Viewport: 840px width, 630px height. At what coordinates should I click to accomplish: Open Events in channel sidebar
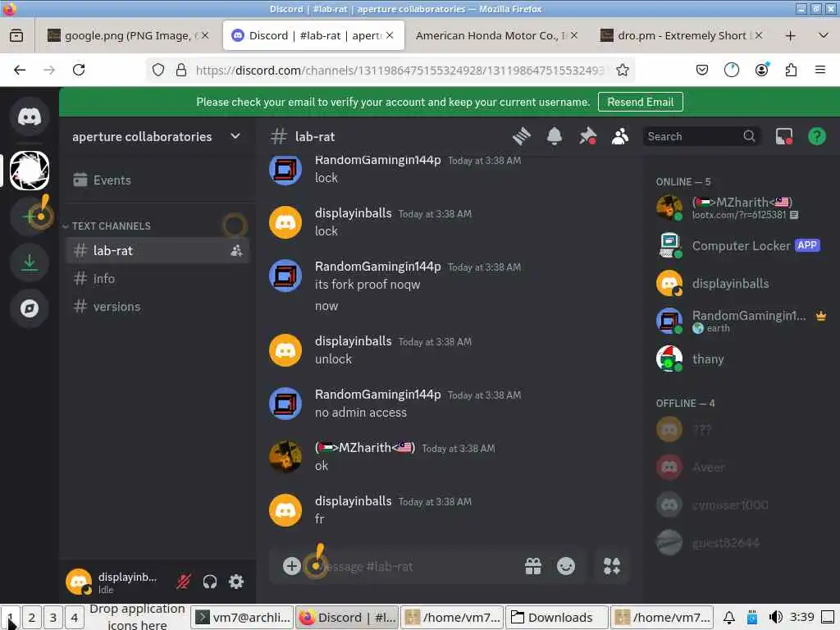(157, 180)
